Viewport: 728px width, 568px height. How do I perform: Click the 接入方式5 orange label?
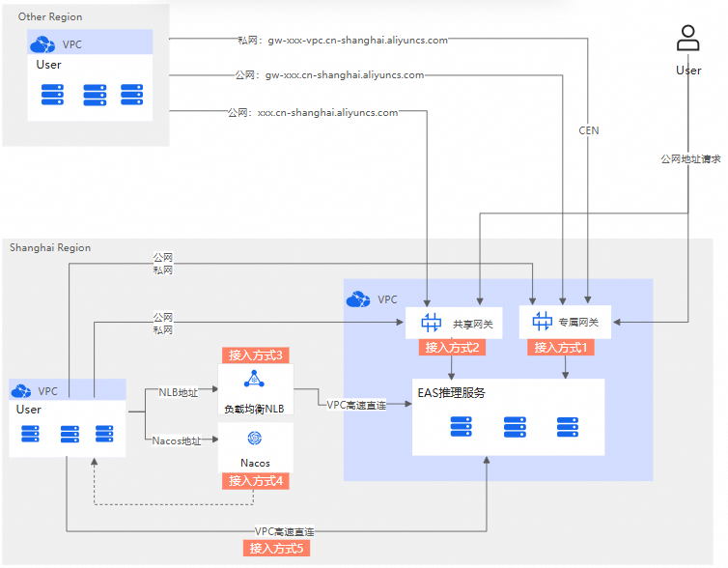pyautogui.click(x=276, y=548)
